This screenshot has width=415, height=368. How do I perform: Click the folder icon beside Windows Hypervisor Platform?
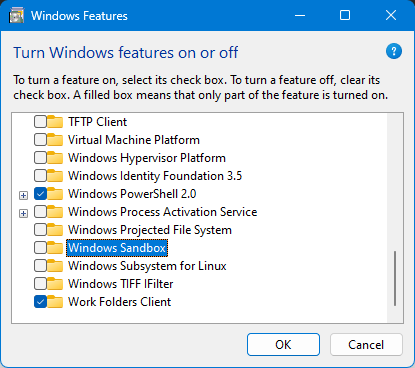pyautogui.click(x=55, y=158)
